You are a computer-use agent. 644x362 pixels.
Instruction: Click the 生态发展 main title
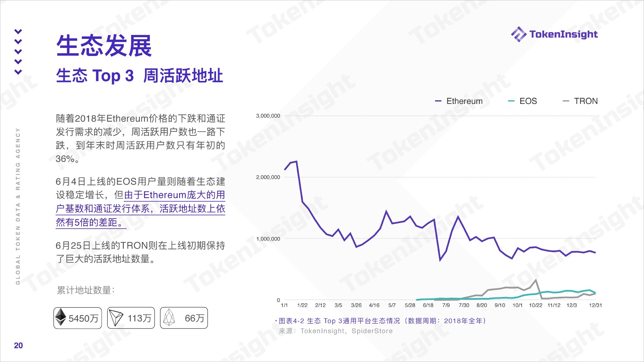coord(104,46)
